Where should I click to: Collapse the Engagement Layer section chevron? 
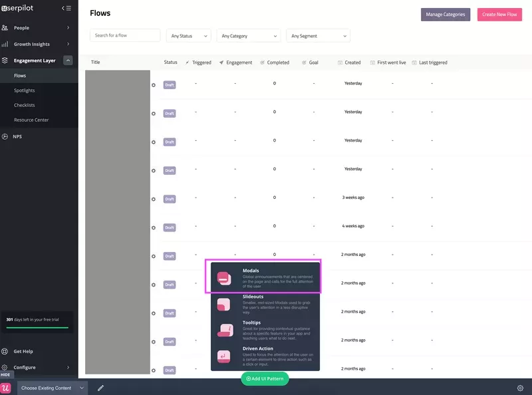[68, 59]
